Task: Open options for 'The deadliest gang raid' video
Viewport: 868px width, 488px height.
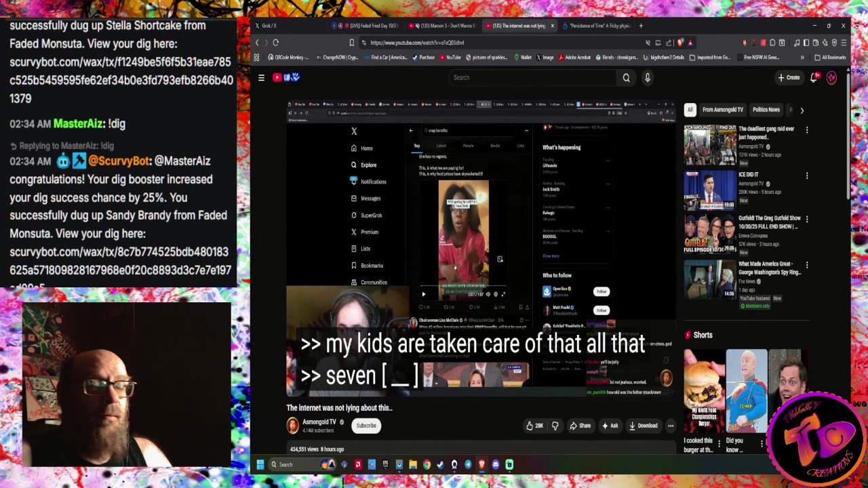Action: (x=807, y=129)
